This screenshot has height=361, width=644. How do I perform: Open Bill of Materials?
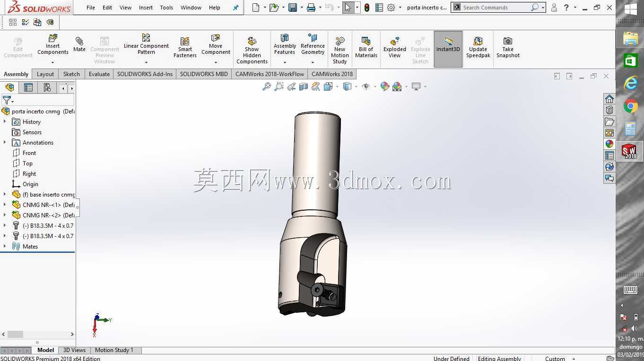click(366, 47)
